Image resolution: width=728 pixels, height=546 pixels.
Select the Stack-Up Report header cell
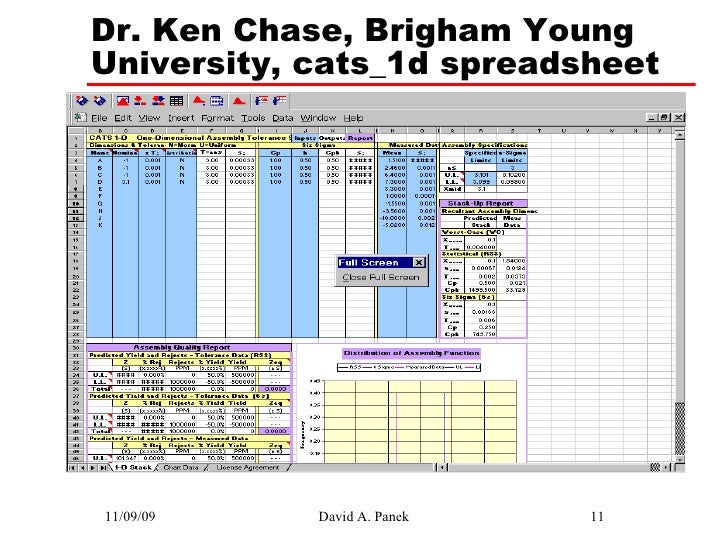click(x=483, y=203)
